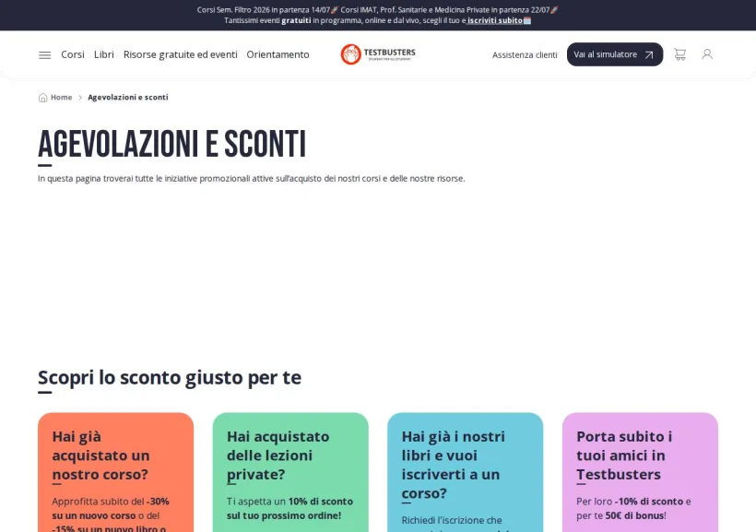Open the Corsi menu

tap(73, 54)
